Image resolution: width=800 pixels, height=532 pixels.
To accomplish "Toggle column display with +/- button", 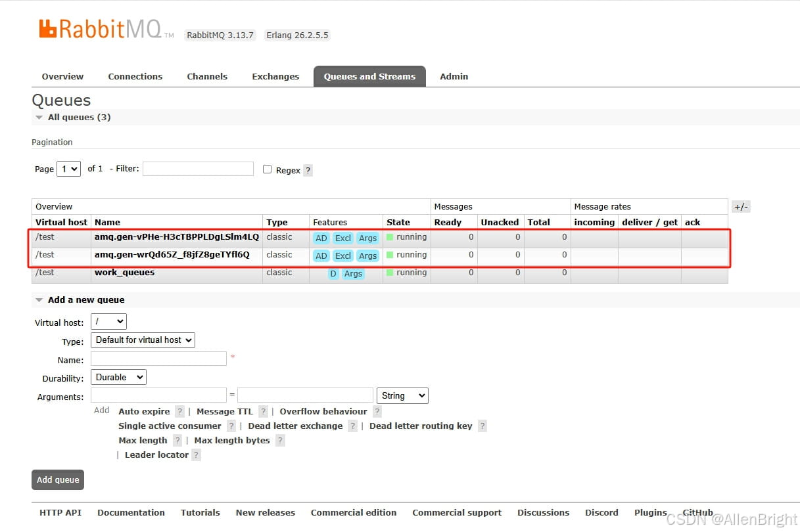I will [741, 207].
